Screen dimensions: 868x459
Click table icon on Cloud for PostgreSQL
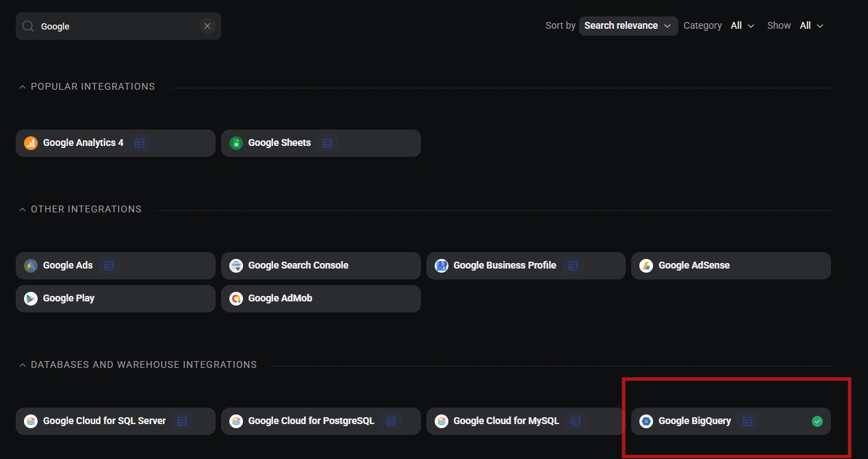[391, 421]
